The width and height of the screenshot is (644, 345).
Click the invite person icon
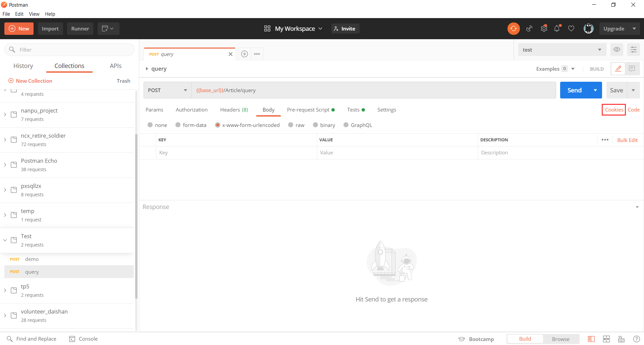336,29
